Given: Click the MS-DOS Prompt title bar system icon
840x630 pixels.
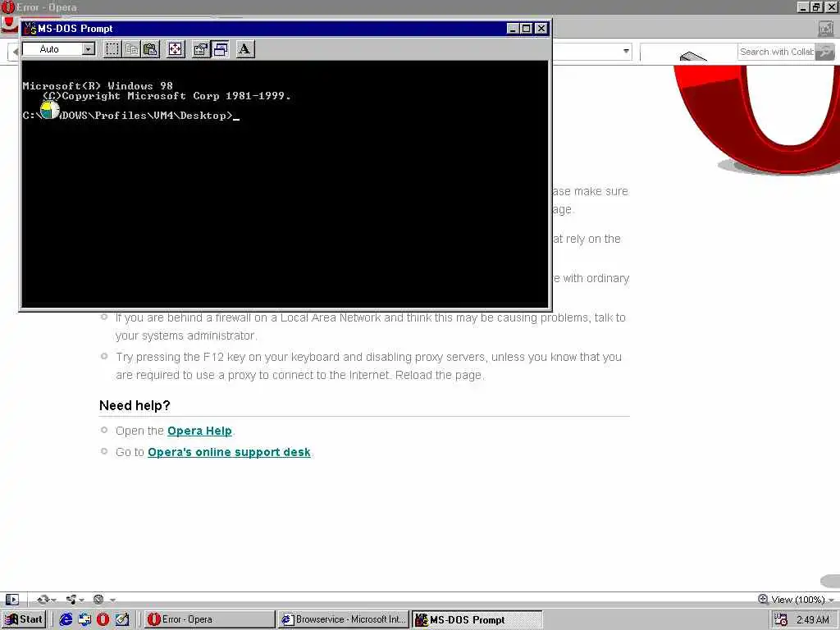Looking at the screenshot, I should tap(30, 29).
